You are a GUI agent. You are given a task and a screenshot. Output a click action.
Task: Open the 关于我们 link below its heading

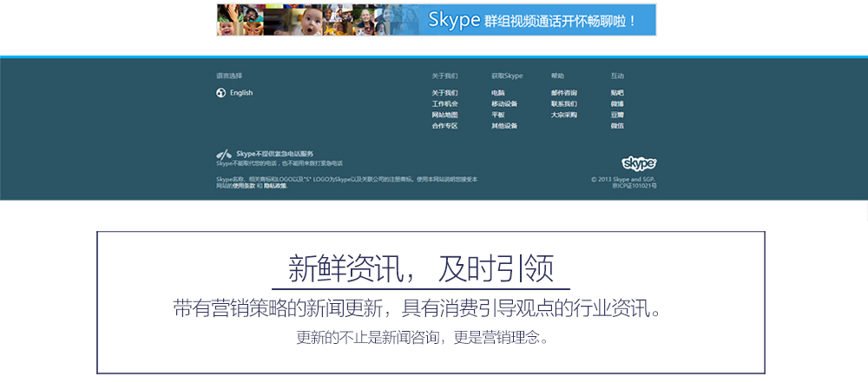445,93
